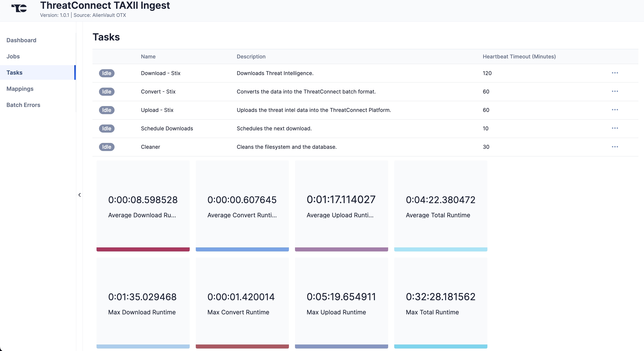
Task: Click the Average Download Runtime card
Action: [x=143, y=206]
